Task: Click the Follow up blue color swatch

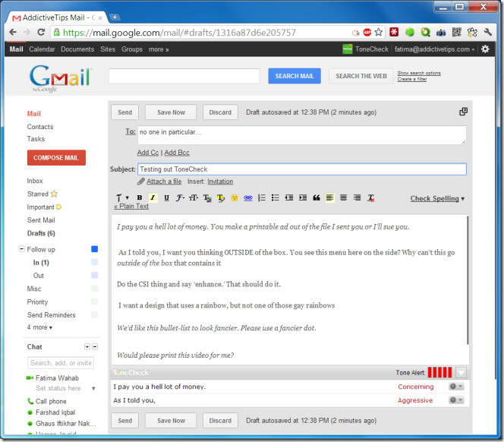Action: coord(94,249)
